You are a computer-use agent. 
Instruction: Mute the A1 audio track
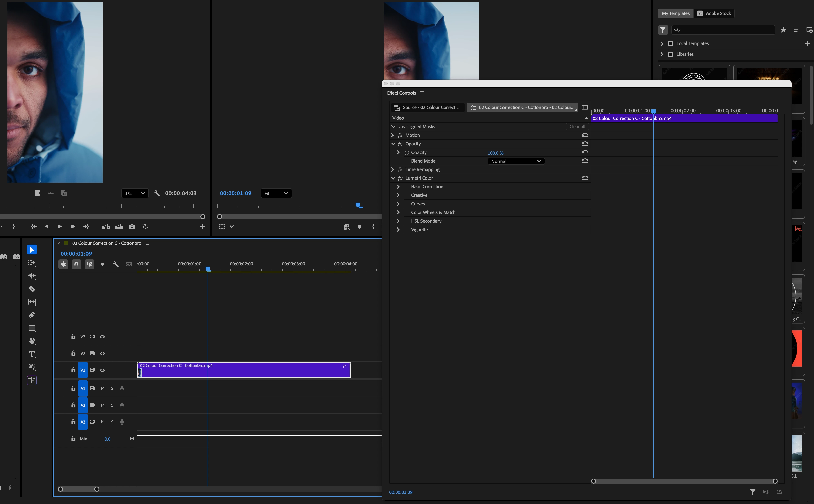tap(102, 388)
